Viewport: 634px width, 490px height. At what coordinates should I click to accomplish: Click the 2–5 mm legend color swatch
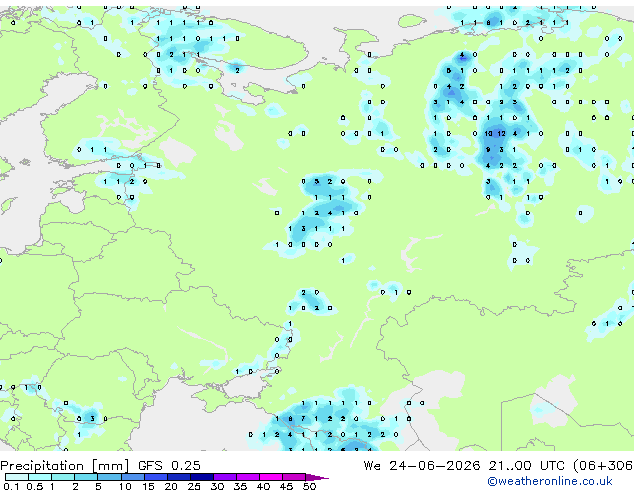pos(86,477)
